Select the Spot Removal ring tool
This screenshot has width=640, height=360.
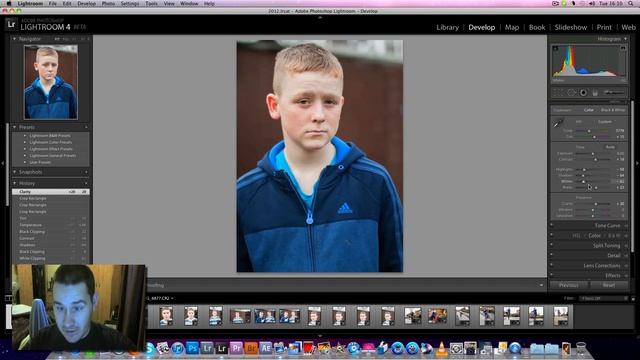pyautogui.click(x=571, y=93)
